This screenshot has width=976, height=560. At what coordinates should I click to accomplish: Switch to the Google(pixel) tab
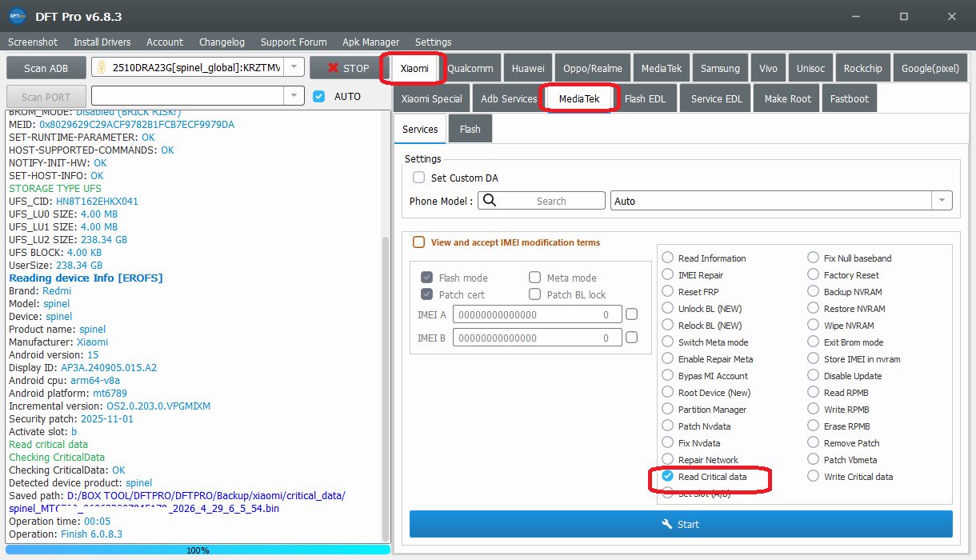(x=930, y=68)
